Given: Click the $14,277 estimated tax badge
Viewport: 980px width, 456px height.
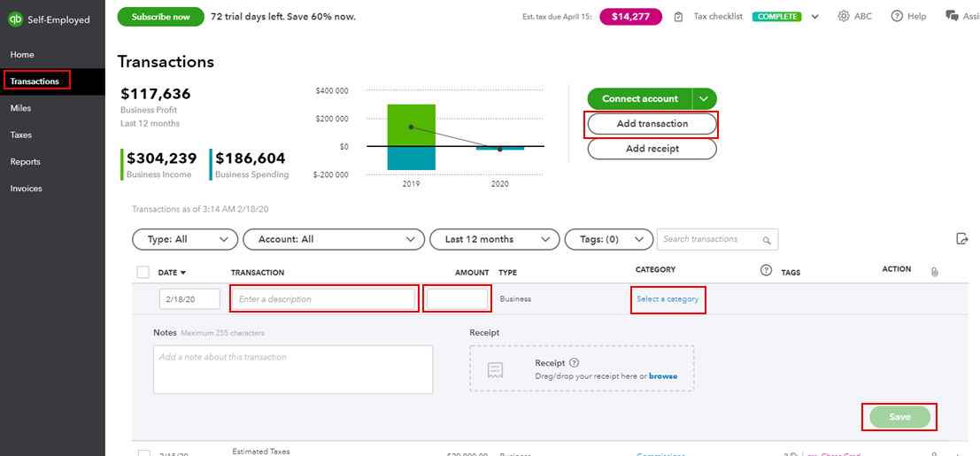Looking at the screenshot, I should click(631, 17).
